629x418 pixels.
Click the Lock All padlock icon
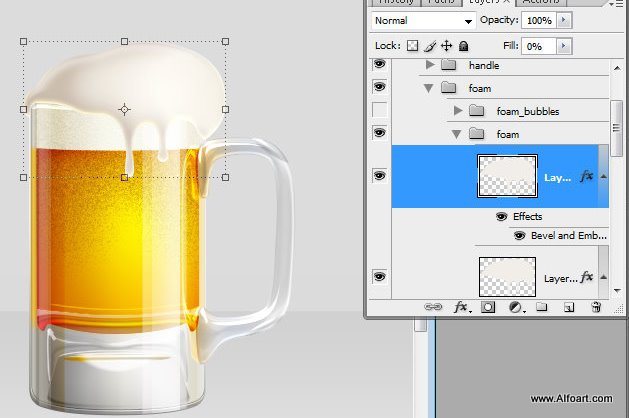coord(463,46)
